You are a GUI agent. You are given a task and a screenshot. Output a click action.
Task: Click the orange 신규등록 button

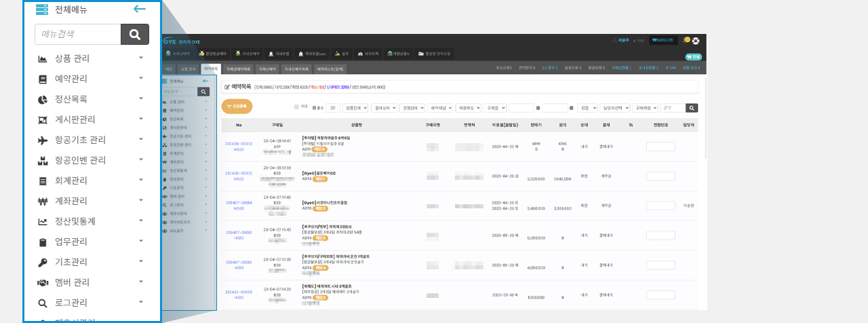[x=237, y=107]
